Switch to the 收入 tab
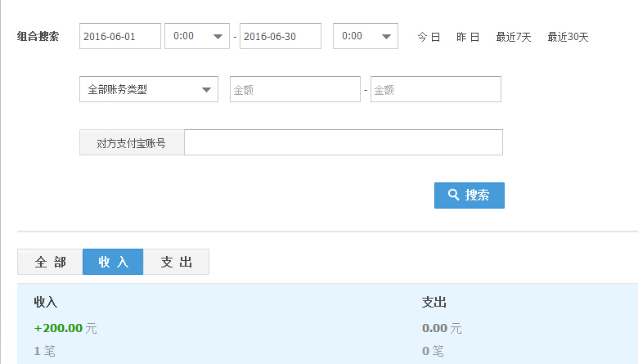This screenshot has width=638, height=364. [x=113, y=262]
